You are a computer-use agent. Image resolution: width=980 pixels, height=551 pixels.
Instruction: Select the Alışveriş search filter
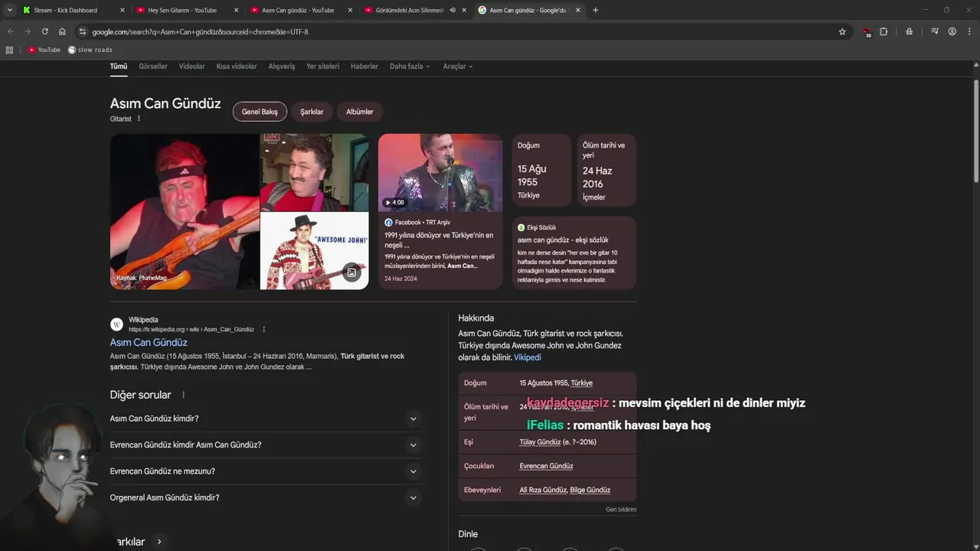point(282,67)
